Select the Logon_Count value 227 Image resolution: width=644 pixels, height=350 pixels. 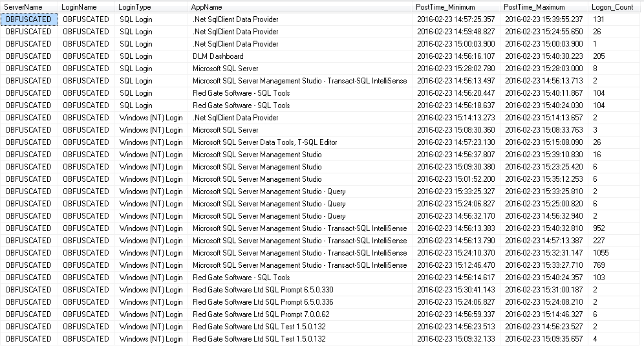click(599, 241)
